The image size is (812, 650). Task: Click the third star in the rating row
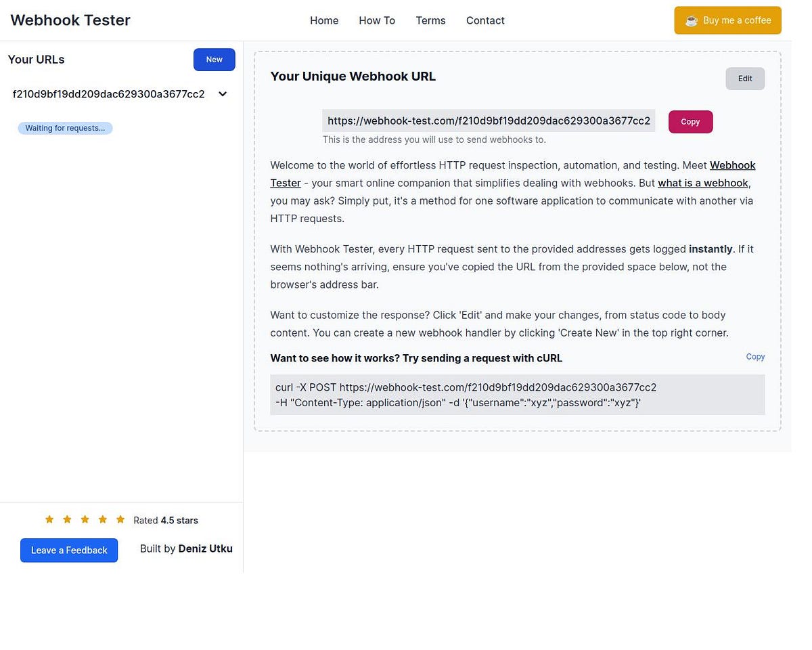[85, 519]
